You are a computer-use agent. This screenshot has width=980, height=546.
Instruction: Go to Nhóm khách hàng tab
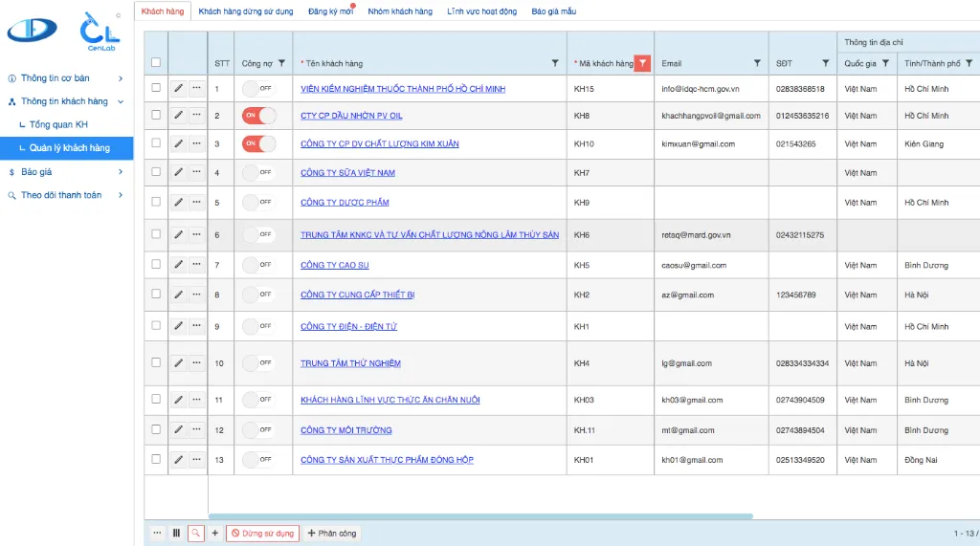pos(400,11)
